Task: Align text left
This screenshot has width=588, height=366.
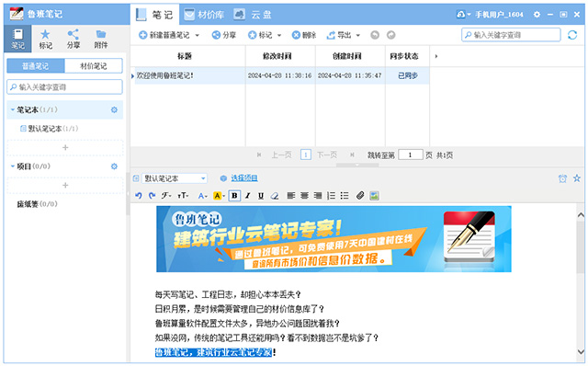Action: click(x=291, y=196)
